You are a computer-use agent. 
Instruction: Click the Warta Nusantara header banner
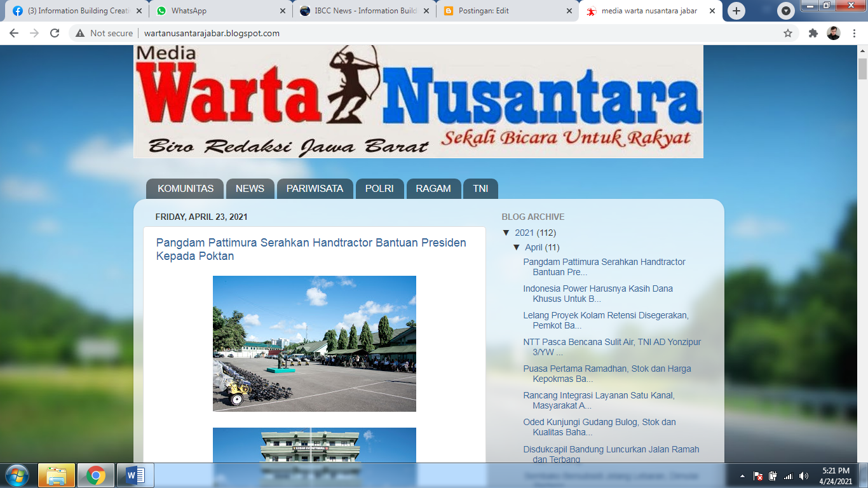click(x=418, y=101)
